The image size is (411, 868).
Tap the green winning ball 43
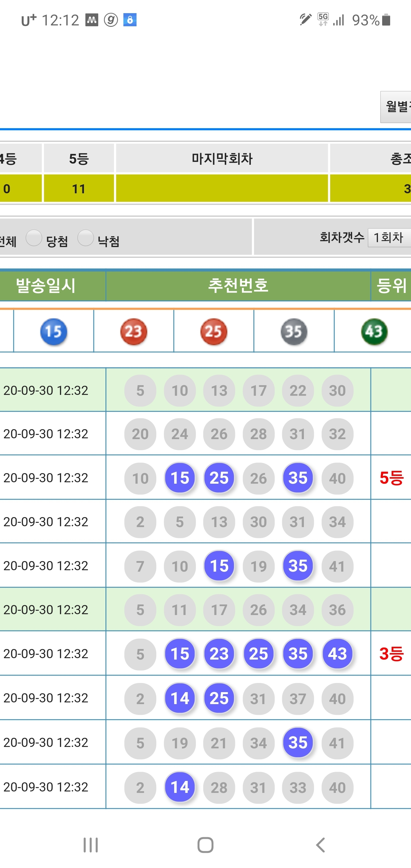click(374, 331)
